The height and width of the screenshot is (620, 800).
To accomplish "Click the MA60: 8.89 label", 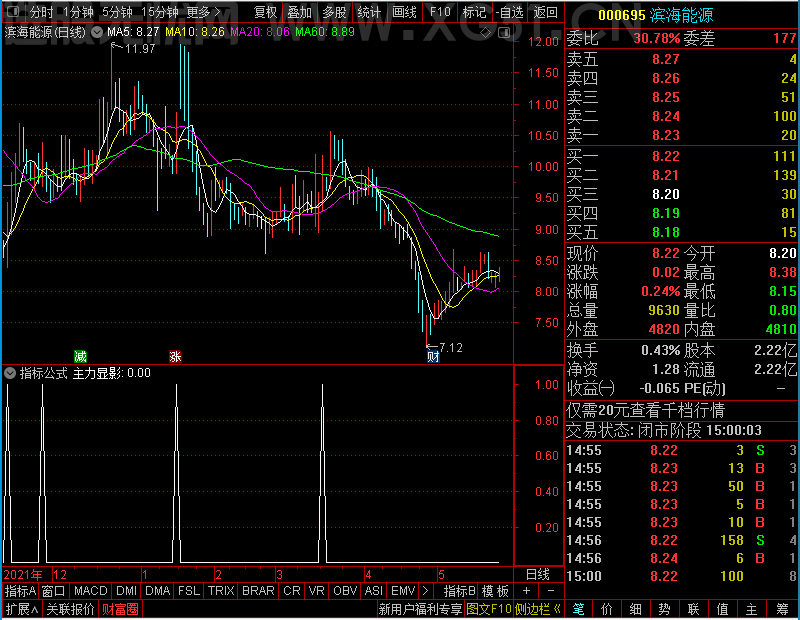I will tap(324, 32).
